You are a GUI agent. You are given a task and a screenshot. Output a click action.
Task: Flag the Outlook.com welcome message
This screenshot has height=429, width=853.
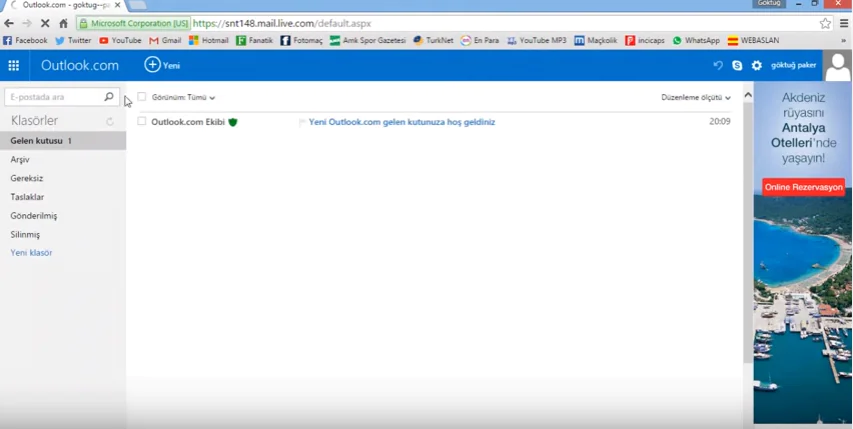(302, 122)
